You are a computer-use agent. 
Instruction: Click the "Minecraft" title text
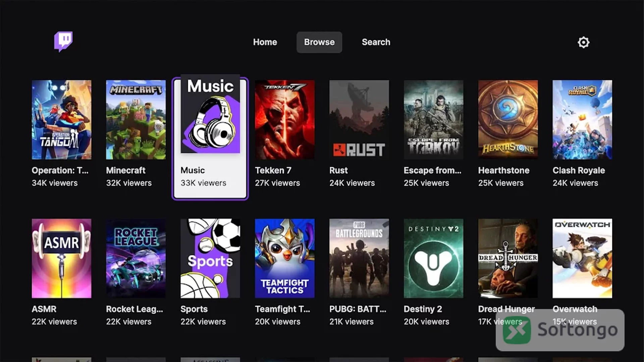click(126, 170)
